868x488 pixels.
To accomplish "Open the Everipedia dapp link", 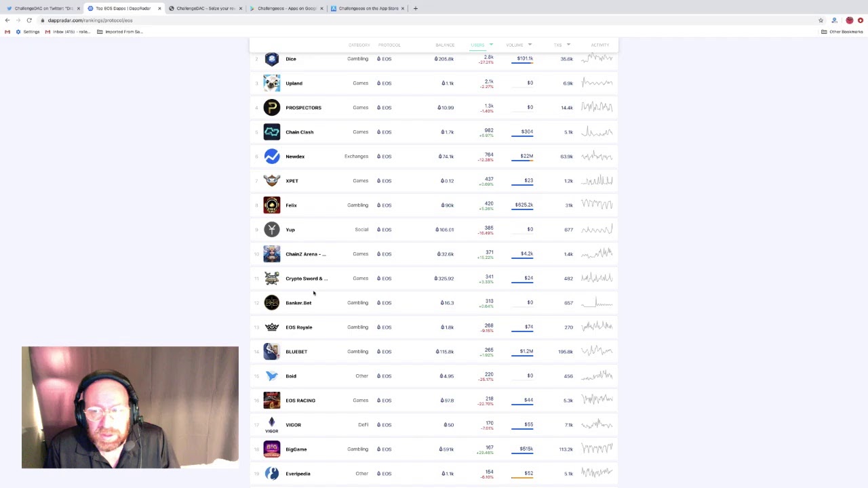I will [x=298, y=474].
